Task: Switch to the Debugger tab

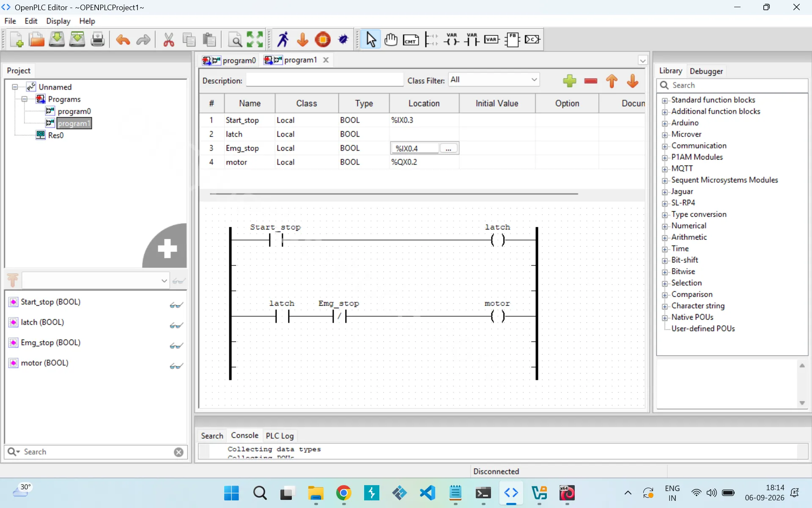Action: 706,71
